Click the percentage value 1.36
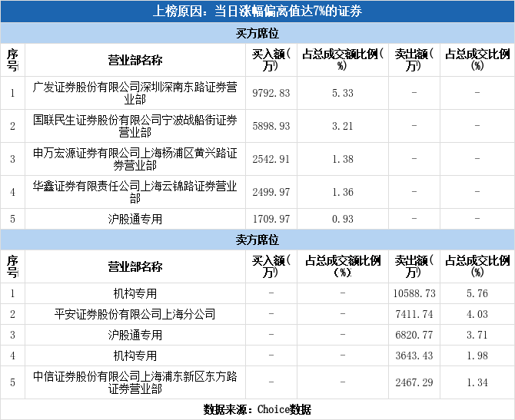 343,192
